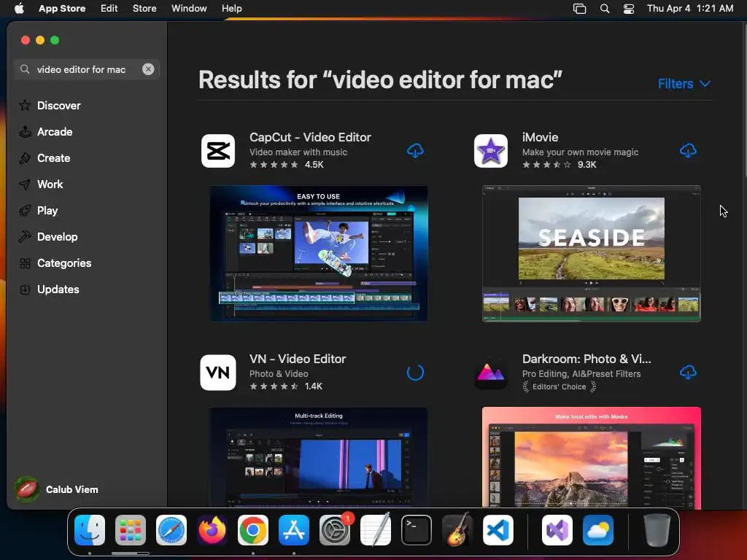Click the date and time display
The image size is (747, 560).
point(690,8)
